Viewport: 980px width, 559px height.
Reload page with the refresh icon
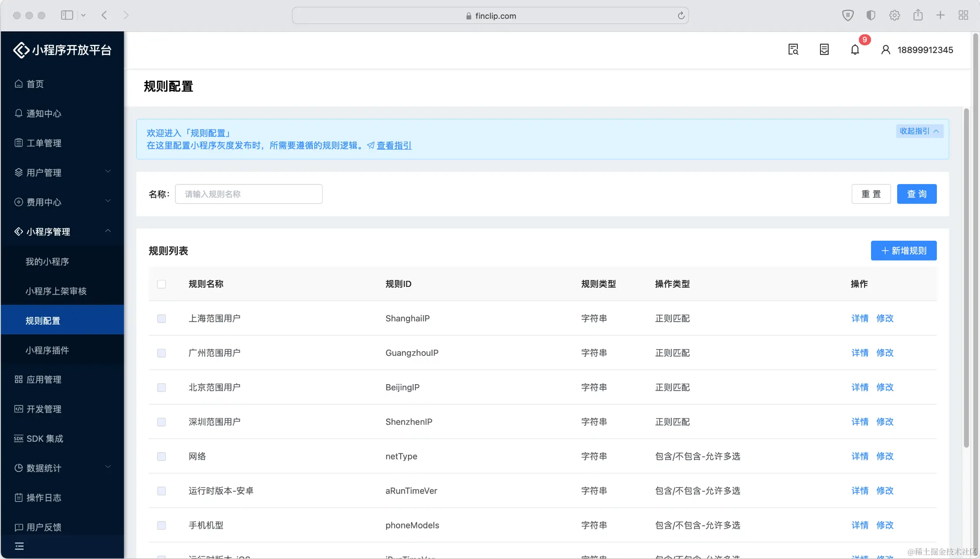(681, 16)
